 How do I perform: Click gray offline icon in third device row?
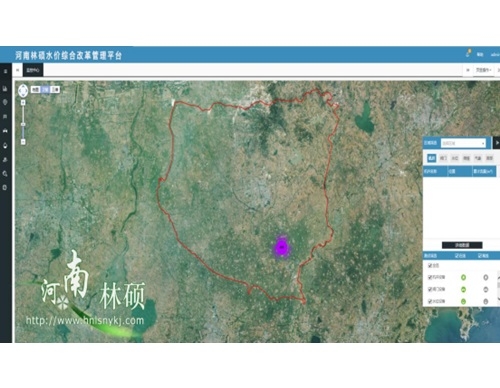486,301
